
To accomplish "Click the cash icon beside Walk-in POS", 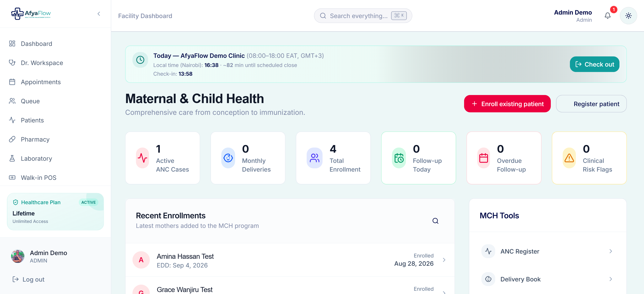I will click(12, 177).
